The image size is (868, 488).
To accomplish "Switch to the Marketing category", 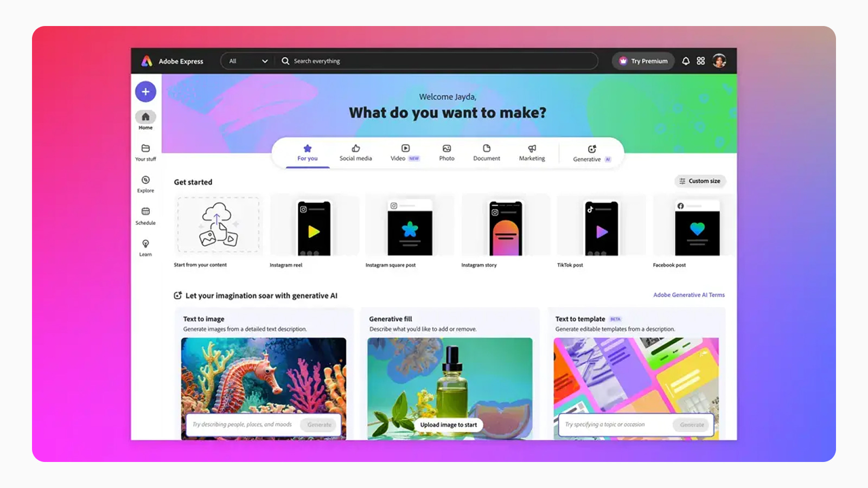I will (532, 153).
